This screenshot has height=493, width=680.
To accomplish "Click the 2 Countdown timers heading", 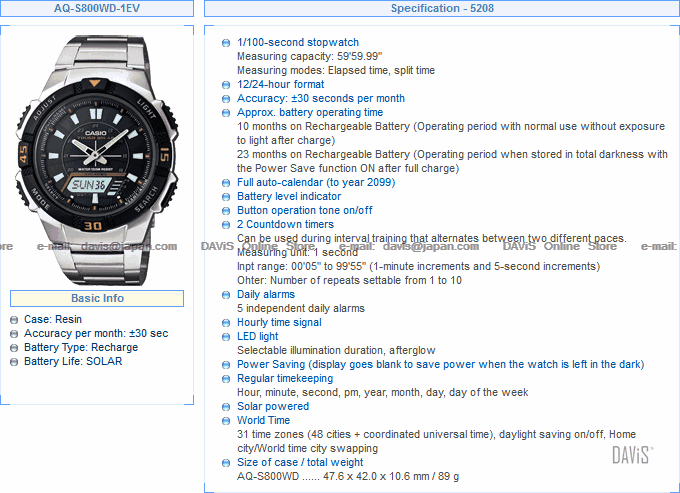I will (285, 224).
